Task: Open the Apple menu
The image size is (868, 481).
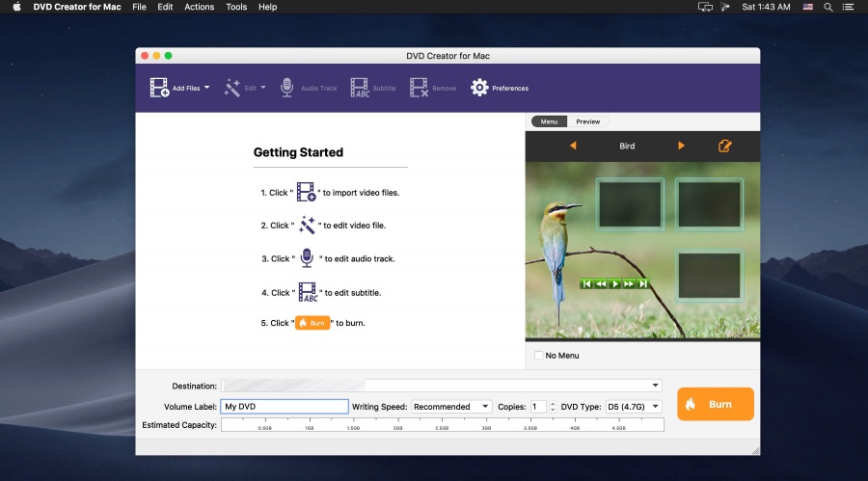Action: pyautogui.click(x=16, y=7)
